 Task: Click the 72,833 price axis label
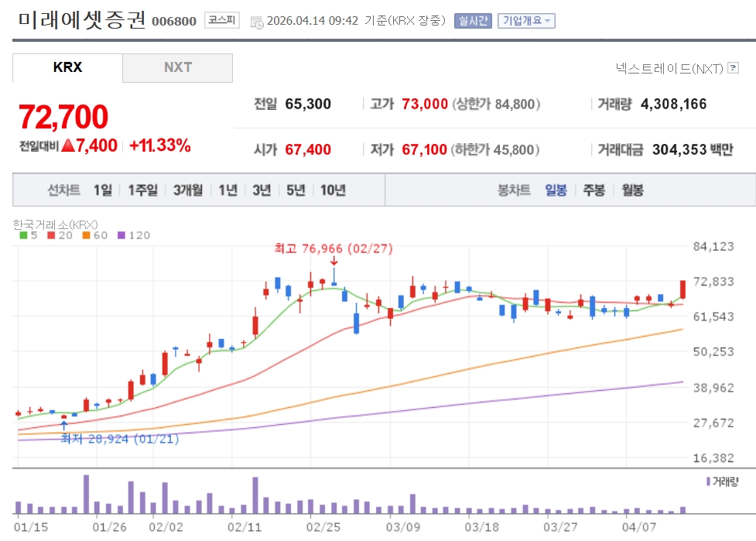[x=713, y=282]
